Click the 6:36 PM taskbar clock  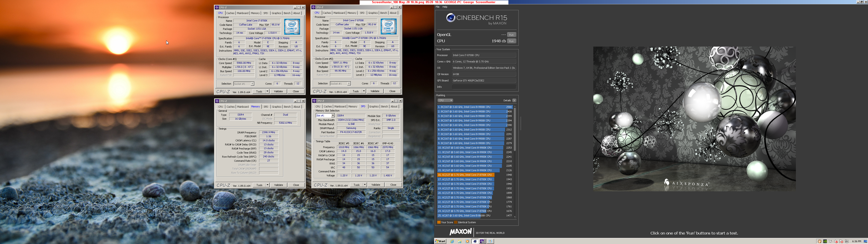coord(856,241)
